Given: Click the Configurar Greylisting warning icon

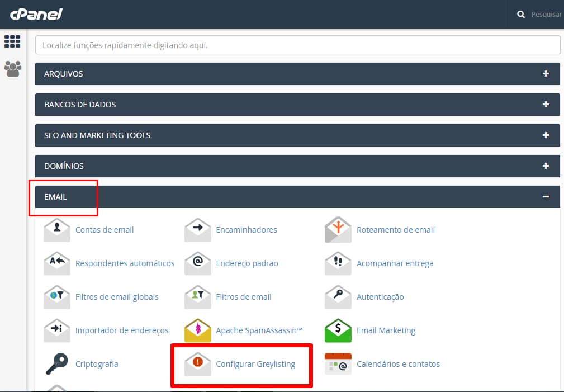Looking at the screenshot, I should (198, 364).
